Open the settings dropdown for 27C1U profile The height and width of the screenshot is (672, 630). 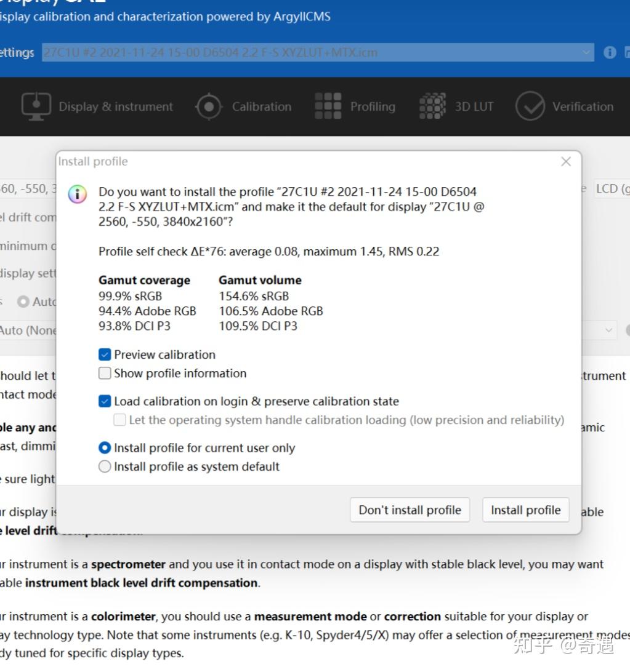[x=586, y=52]
